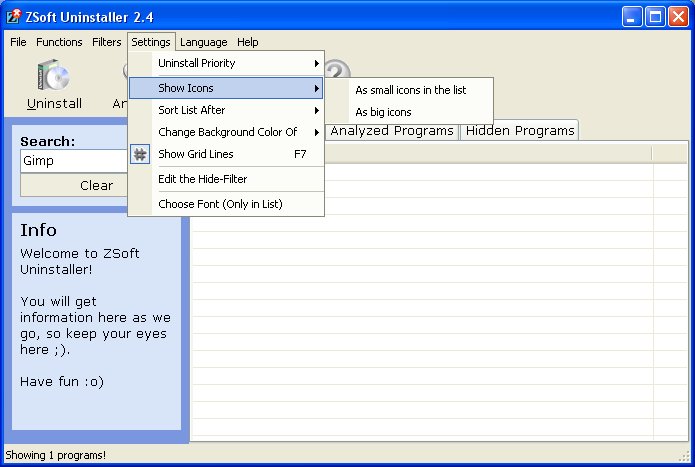The image size is (695, 467).
Task: Choose Font (Only in List) option
Action: tap(226, 204)
